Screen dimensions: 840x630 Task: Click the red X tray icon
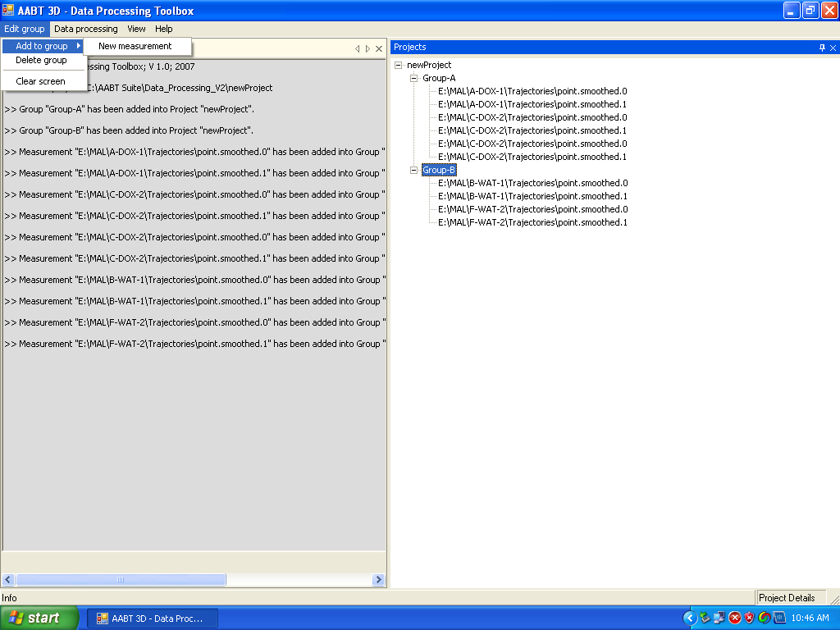click(735, 619)
